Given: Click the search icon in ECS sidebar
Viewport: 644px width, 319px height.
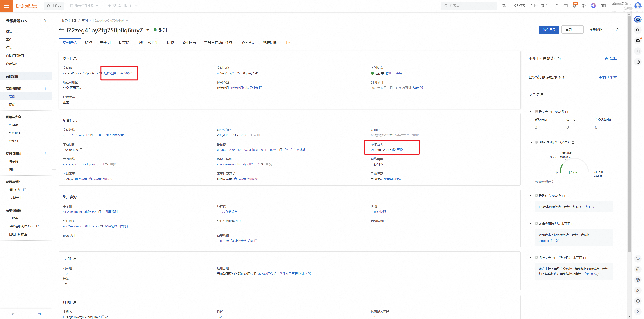Looking at the screenshot, I should point(45,21).
